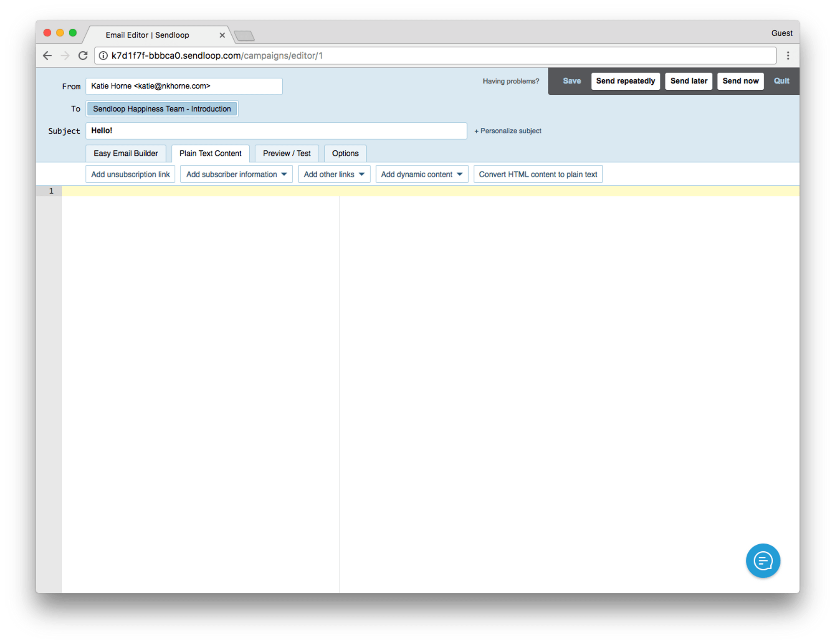Open the live chat support bubble
The width and height of the screenshot is (835, 644).
(x=763, y=561)
